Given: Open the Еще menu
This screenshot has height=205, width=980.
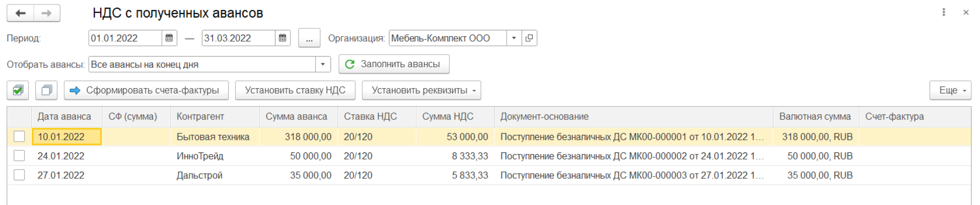Looking at the screenshot, I should (x=950, y=90).
